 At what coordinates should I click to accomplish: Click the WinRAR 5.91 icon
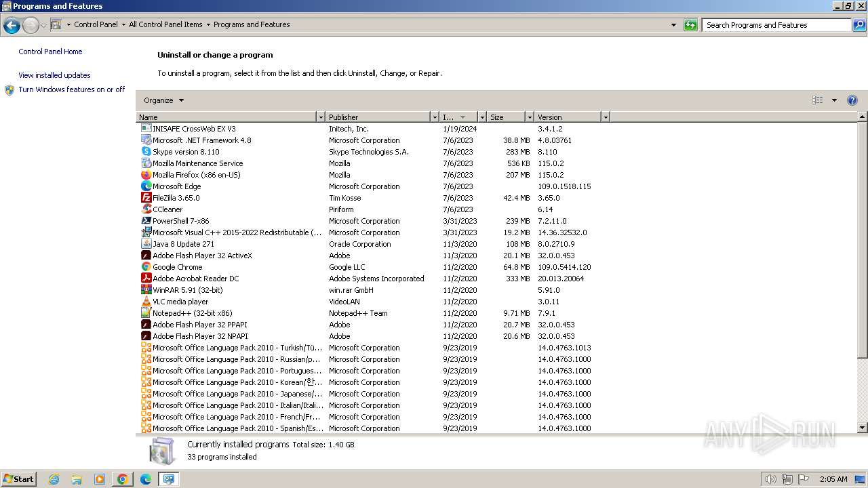[x=146, y=290]
